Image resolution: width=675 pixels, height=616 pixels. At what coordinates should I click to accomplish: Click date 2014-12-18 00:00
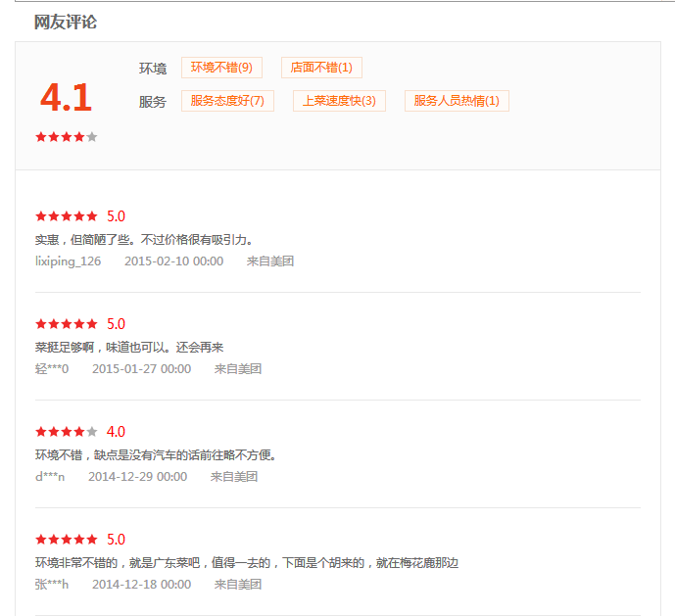tap(142, 584)
